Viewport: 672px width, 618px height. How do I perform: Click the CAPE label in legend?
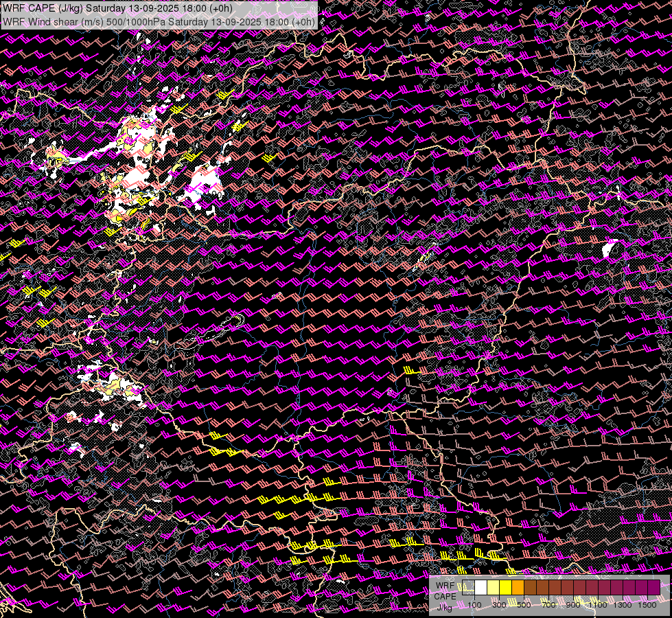pyautogui.click(x=445, y=597)
